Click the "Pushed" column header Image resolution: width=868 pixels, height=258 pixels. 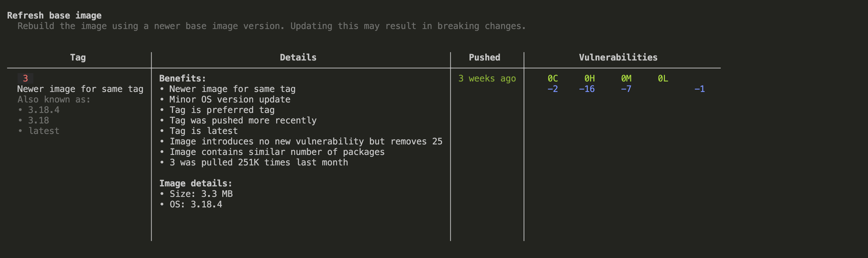point(484,58)
